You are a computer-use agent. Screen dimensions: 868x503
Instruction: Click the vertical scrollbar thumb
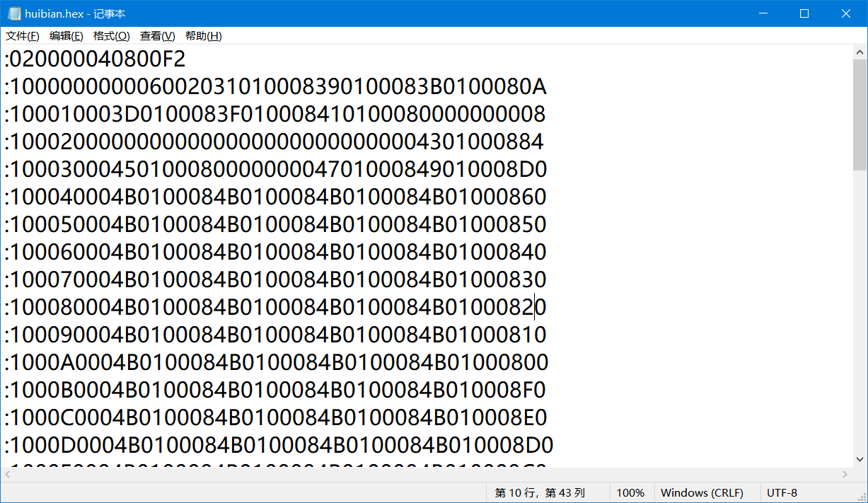860,115
